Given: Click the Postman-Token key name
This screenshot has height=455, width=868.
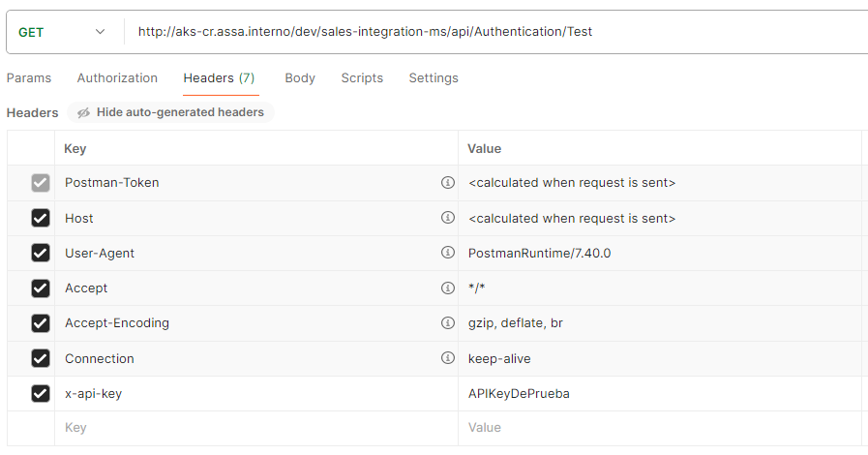Looking at the screenshot, I should pos(112,183).
